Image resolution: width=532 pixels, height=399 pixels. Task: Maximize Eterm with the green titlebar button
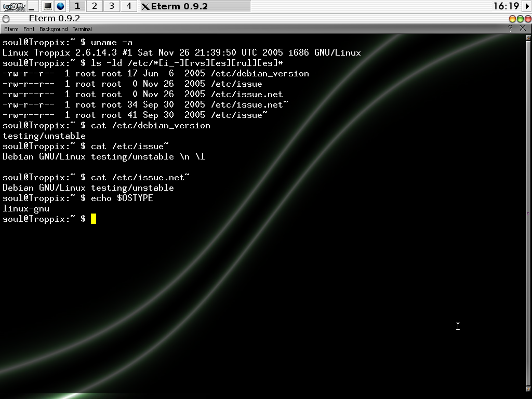coord(520,19)
